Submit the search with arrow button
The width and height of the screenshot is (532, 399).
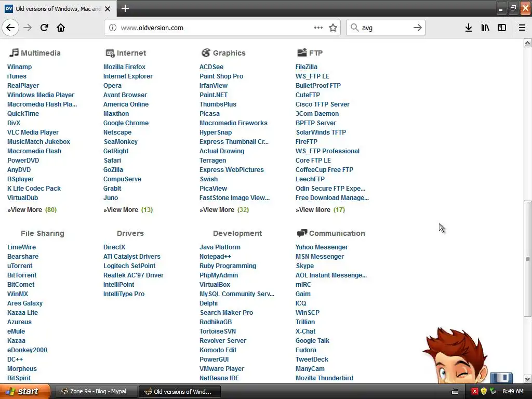click(417, 28)
